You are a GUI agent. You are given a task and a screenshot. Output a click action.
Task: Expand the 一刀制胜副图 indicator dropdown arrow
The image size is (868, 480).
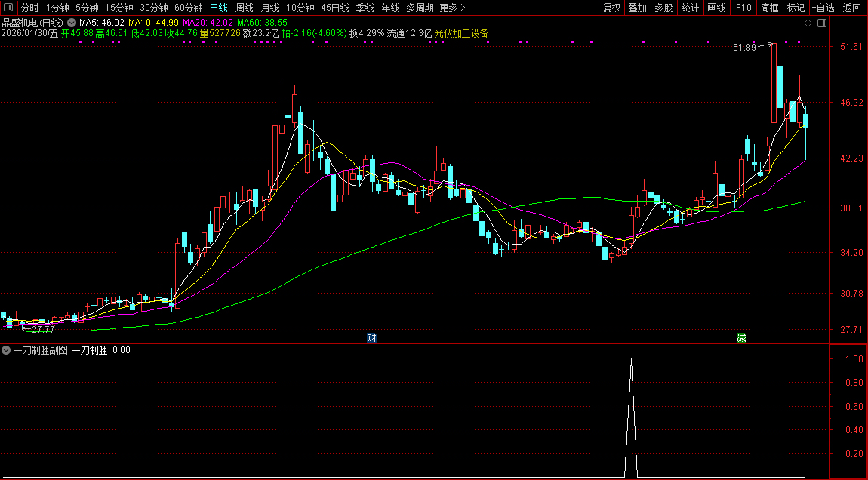6,350
